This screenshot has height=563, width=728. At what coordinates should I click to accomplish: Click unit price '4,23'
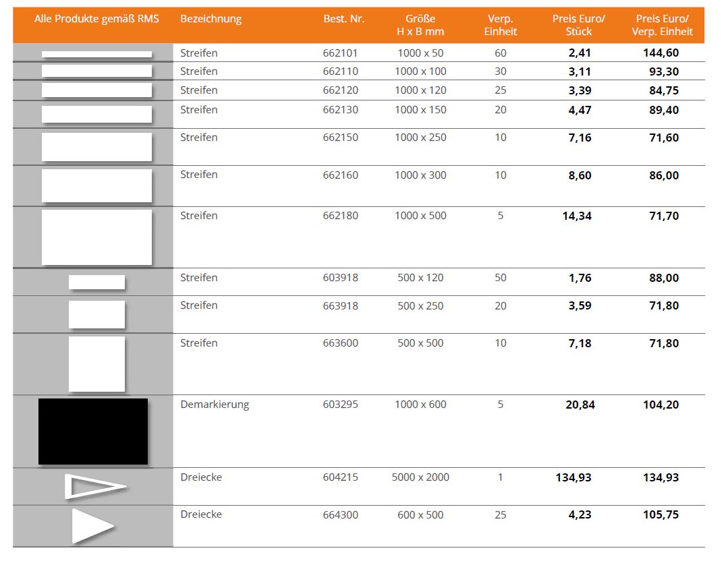[x=580, y=514]
